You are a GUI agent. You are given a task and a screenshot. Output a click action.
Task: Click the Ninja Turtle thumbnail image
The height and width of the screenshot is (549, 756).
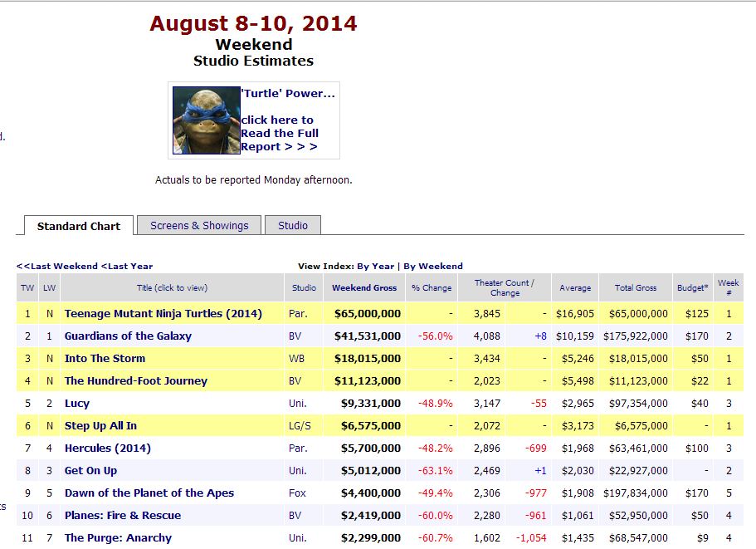click(x=206, y=120)
